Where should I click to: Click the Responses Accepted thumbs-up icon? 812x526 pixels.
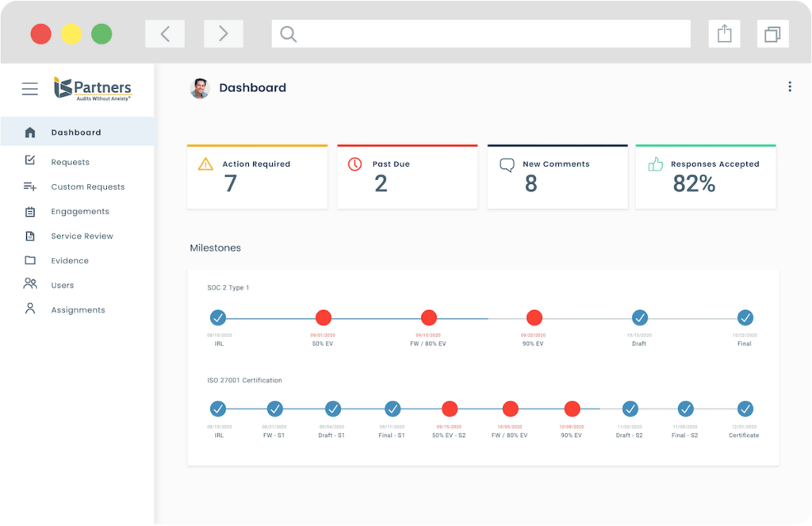(x=656, y=163)
